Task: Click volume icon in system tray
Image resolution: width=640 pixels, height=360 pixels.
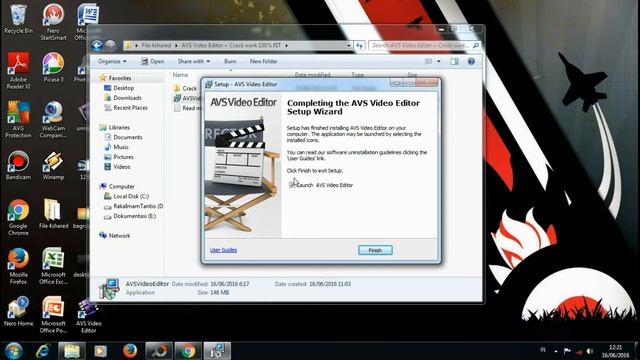Action: (590, 351)
